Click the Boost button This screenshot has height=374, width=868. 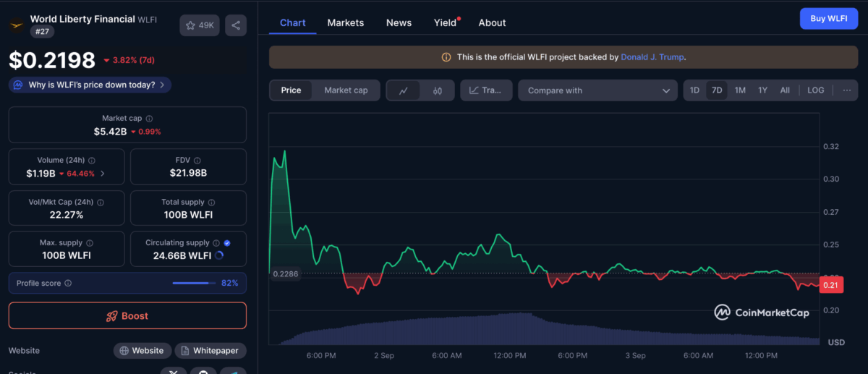point(127,316)
